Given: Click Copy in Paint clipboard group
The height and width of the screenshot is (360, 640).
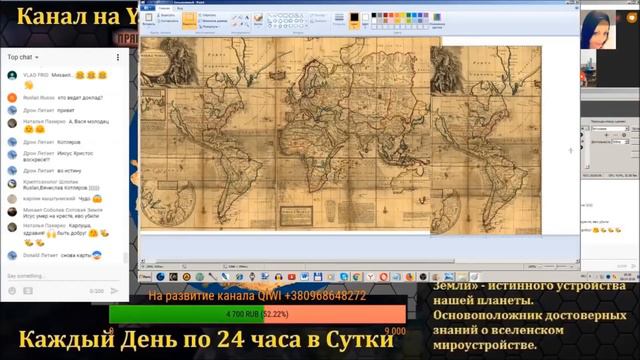Looking at the screenshot, I should point(168,21).
